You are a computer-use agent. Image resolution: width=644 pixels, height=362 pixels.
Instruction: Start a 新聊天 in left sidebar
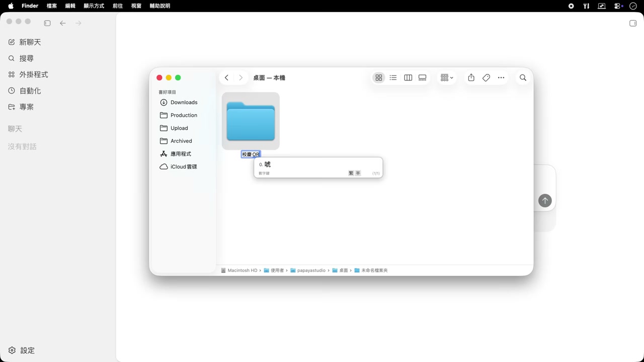pos(25,42)
